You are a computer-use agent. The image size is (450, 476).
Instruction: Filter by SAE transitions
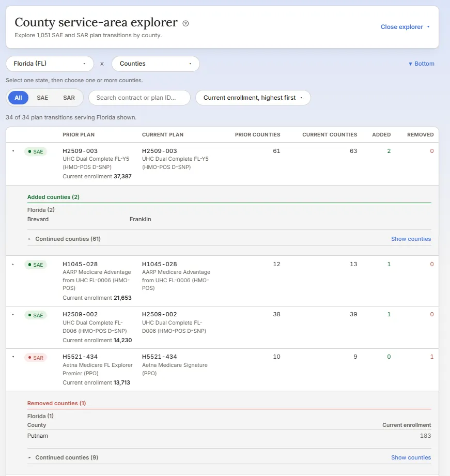tap(42, 98)
